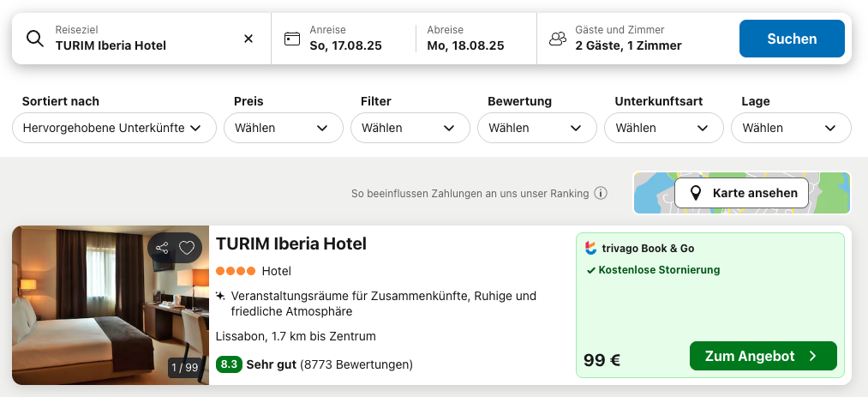Open the Anreise calendar icon
The width and height of the screenshot is (868, 397).
pyautogui.click(x=291, y=39)
